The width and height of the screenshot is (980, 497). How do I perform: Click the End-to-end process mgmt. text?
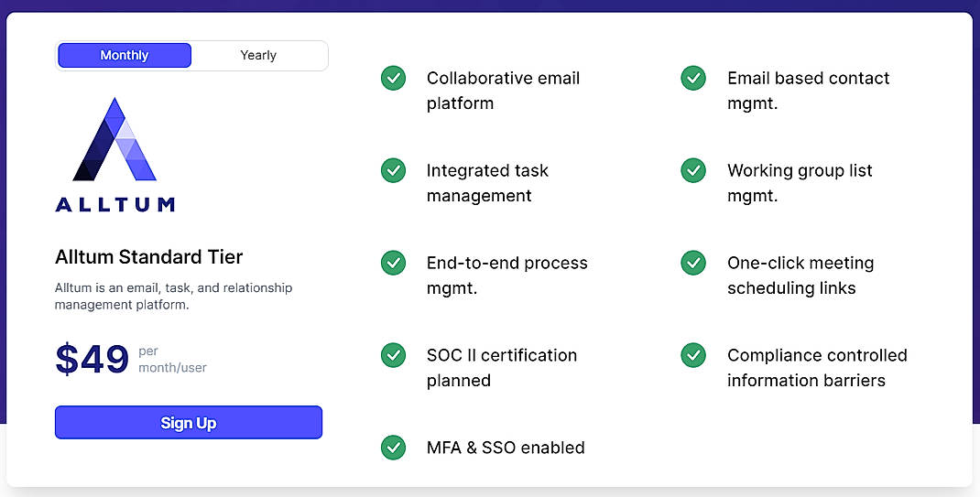[x=506, y=276]
